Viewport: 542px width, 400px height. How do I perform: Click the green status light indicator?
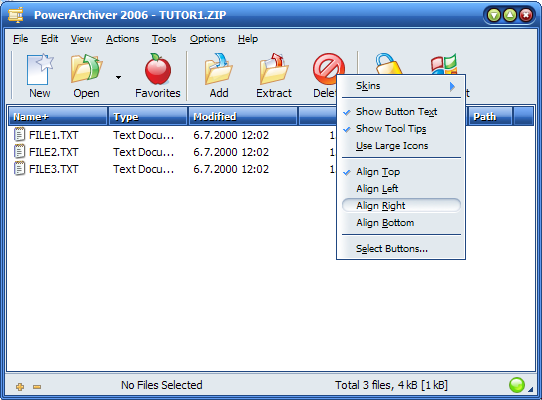pyautogui.click(x=517, y=385)
